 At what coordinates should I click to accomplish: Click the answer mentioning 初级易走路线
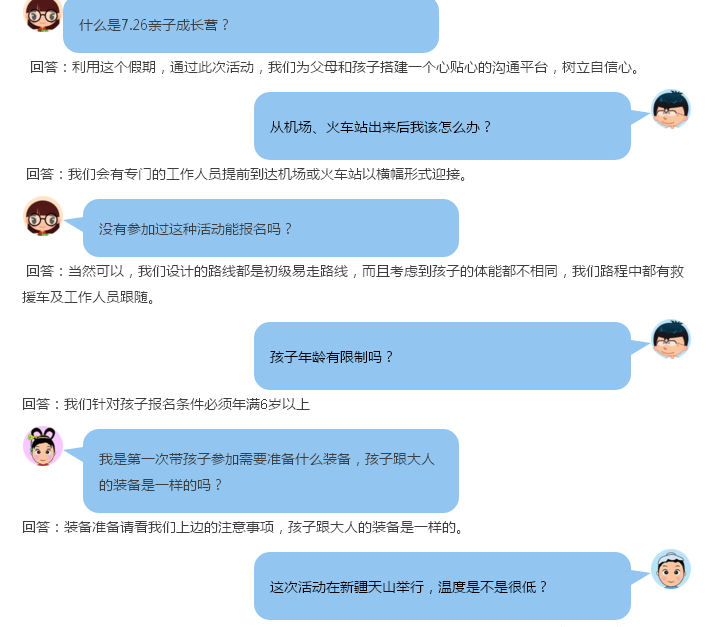click(355, 272)
